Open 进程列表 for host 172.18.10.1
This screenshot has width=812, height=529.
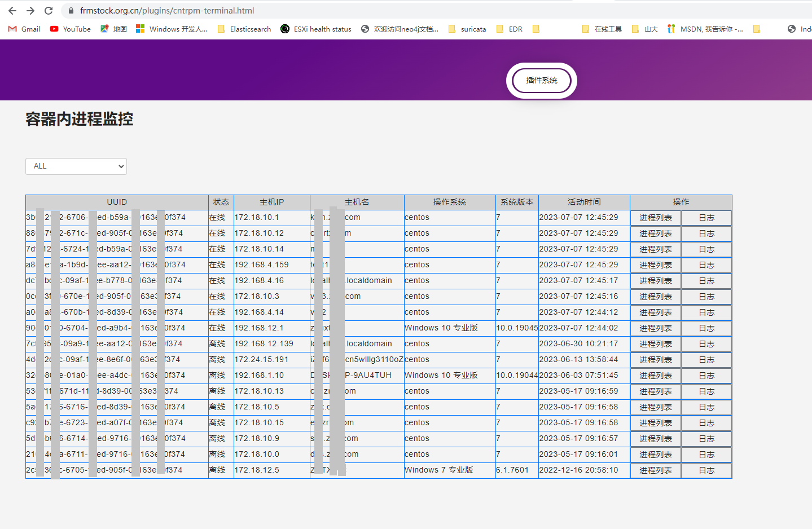coord(656,218)
